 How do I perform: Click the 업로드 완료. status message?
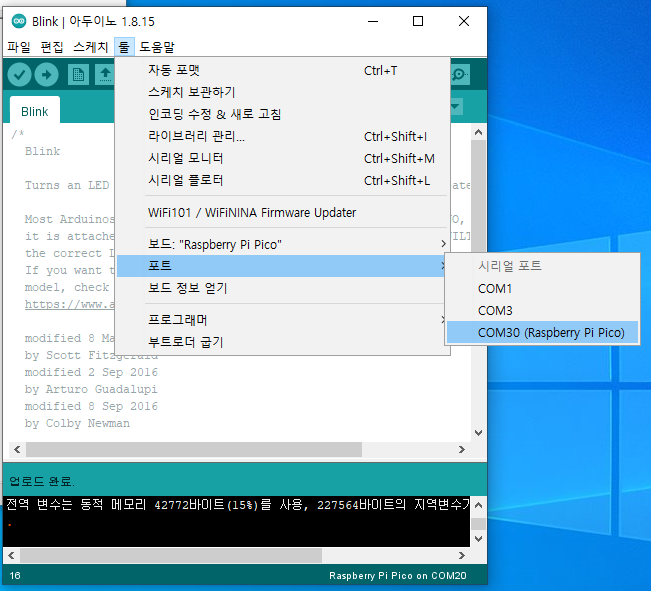[x=42, y=481]
